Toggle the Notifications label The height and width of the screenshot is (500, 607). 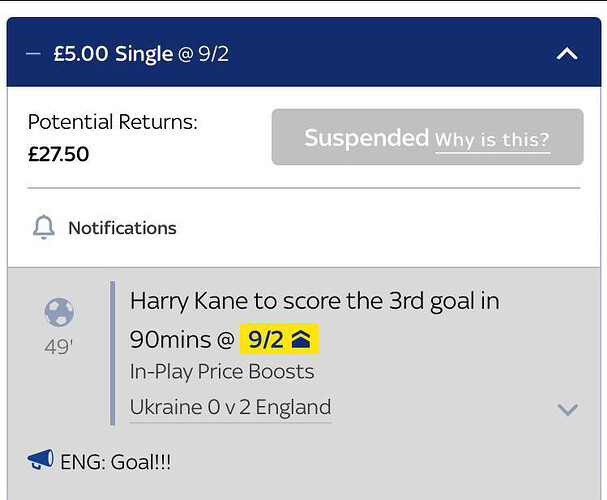[122, 228]
